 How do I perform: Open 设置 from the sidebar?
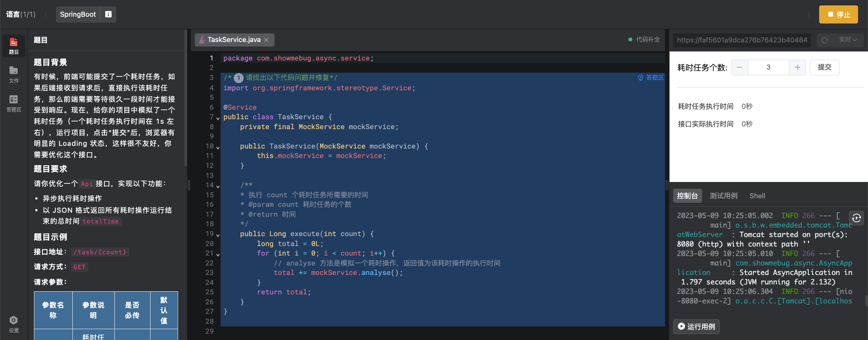[14, 324]
